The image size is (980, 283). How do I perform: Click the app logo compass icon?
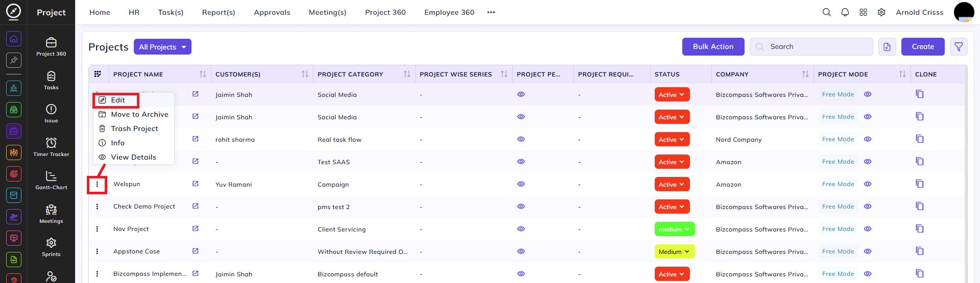pyautogui.click(x=13, y=11)
